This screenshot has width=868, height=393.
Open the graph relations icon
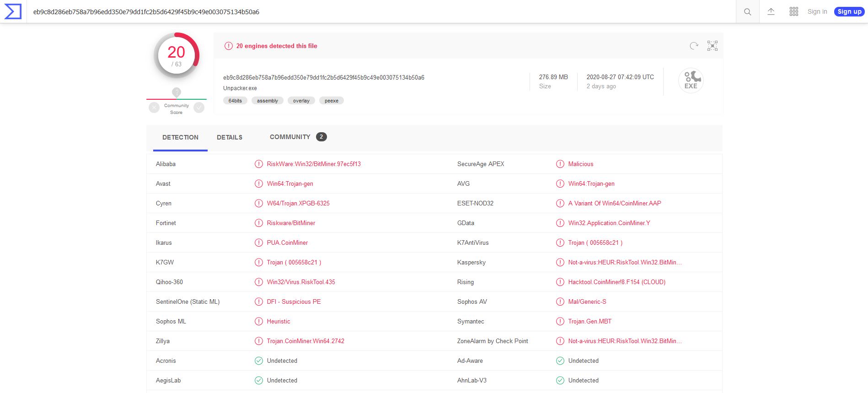click(713, 46)
